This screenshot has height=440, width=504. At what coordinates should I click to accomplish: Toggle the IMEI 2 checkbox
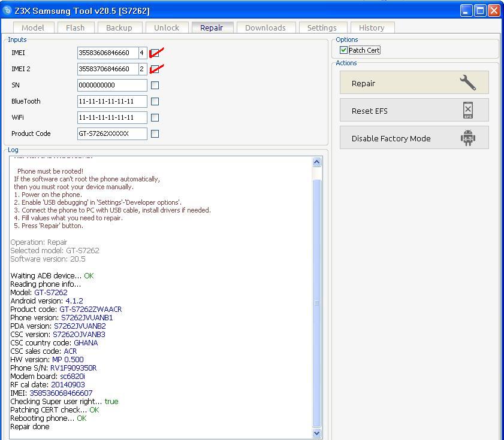[155, 69]
